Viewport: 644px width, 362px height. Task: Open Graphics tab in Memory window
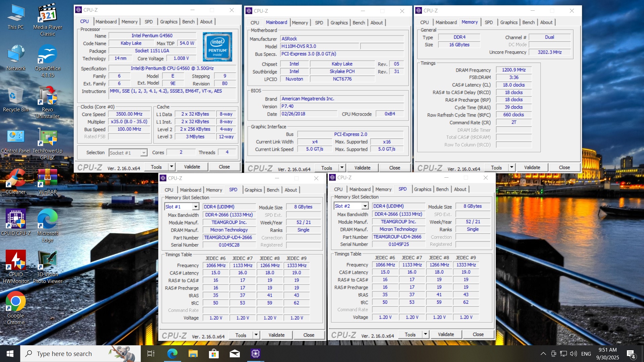[x=508, y=22]
